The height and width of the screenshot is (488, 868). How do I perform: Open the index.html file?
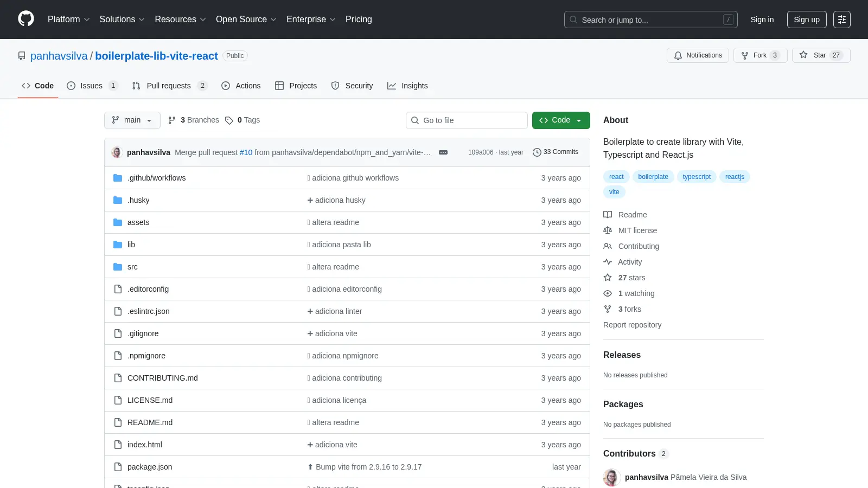tap(145, 445)
